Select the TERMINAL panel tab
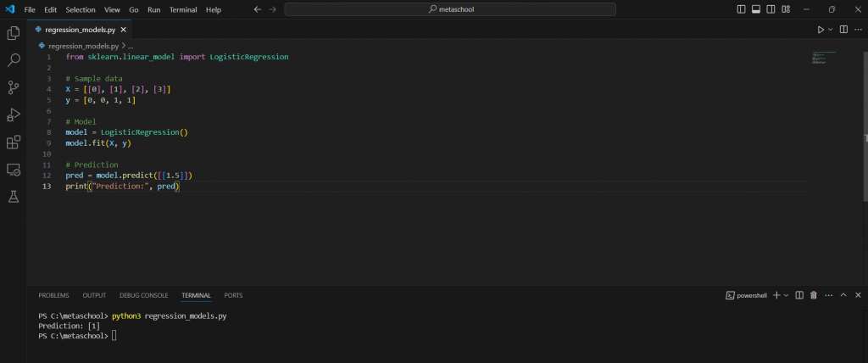The image size is (868, 363). 197,295
